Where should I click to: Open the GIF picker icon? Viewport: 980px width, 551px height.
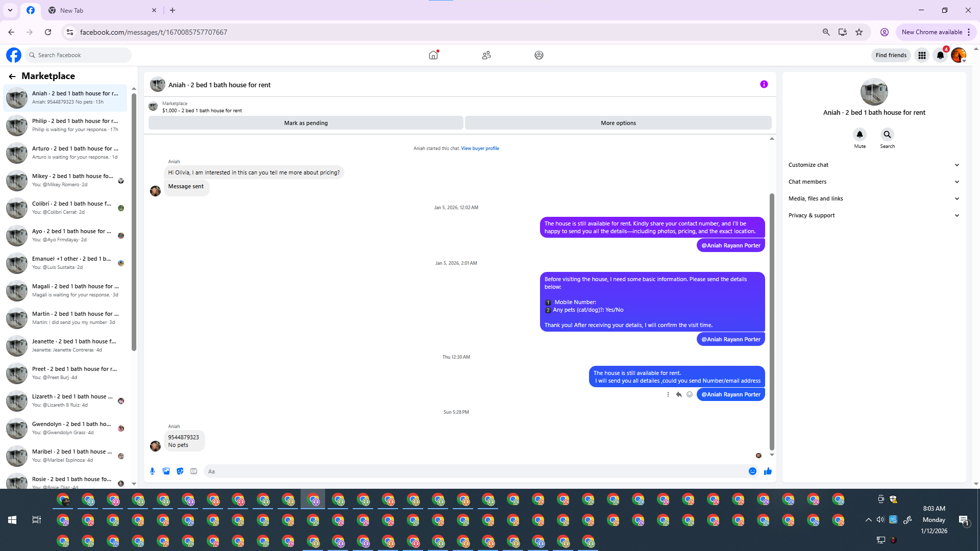[x=193, y=471]
